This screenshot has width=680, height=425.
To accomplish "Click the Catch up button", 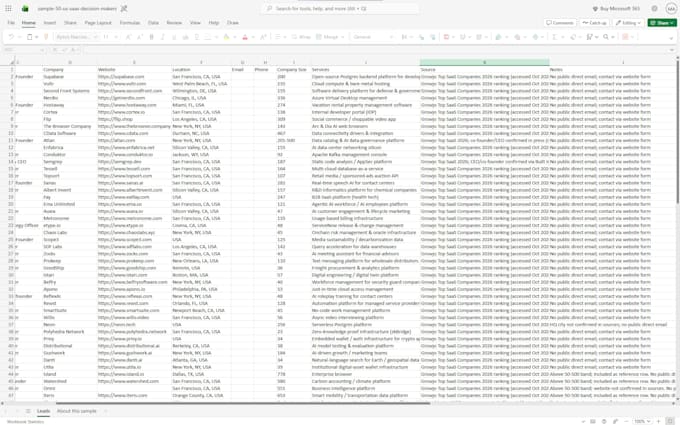I will pyautogui.click(x=595, y=23).
